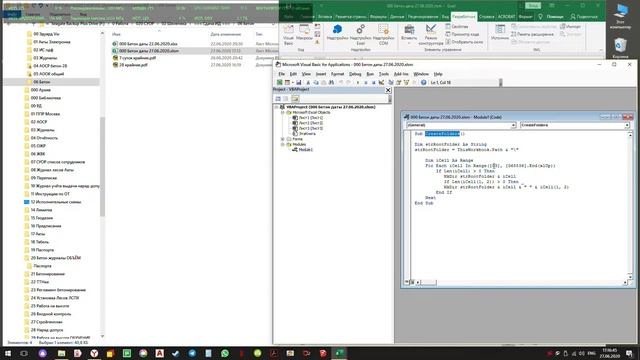This screenshot has height=360, width=640.
Task: Open the File menu in VBA editor
Action: pyautogui.click(x=282, y=74)
